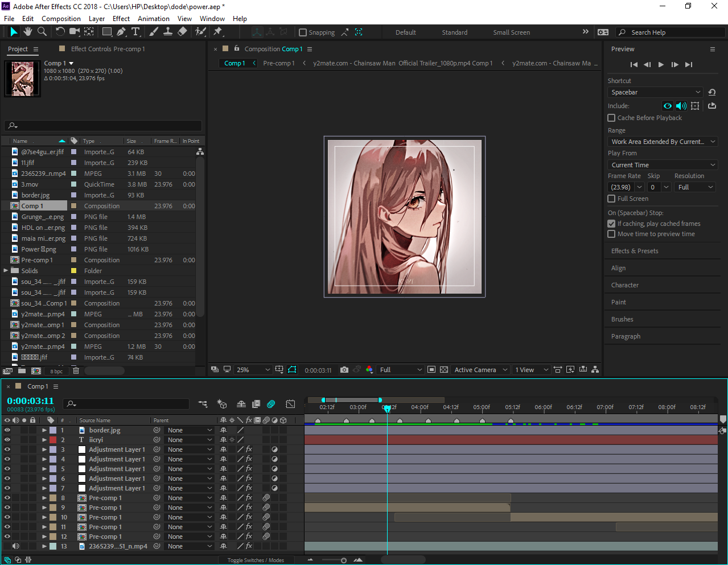Open the Composition menu
Viewport: 728px width, 565px height.
pyautogui.click(x=61, y=18)
